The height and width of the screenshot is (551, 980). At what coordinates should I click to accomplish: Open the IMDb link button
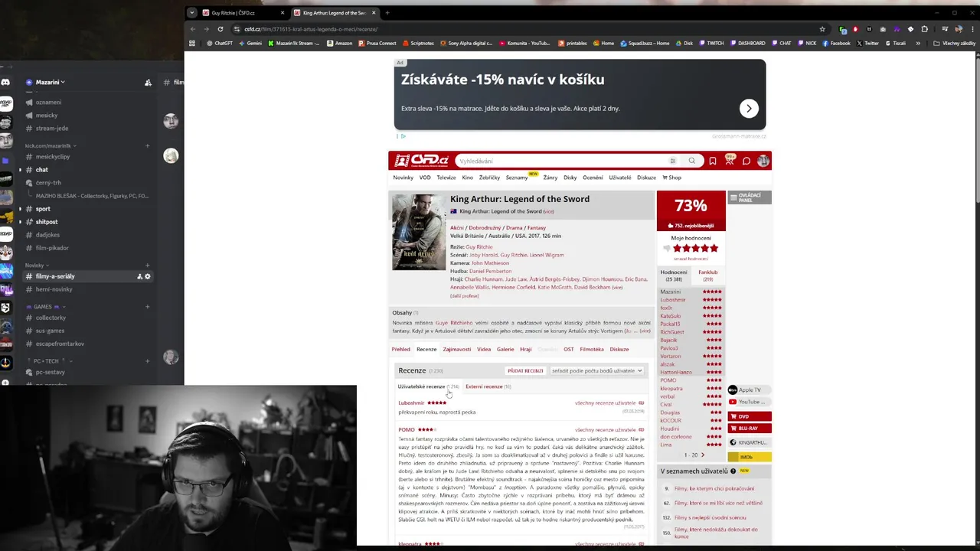tap(750, 457)
